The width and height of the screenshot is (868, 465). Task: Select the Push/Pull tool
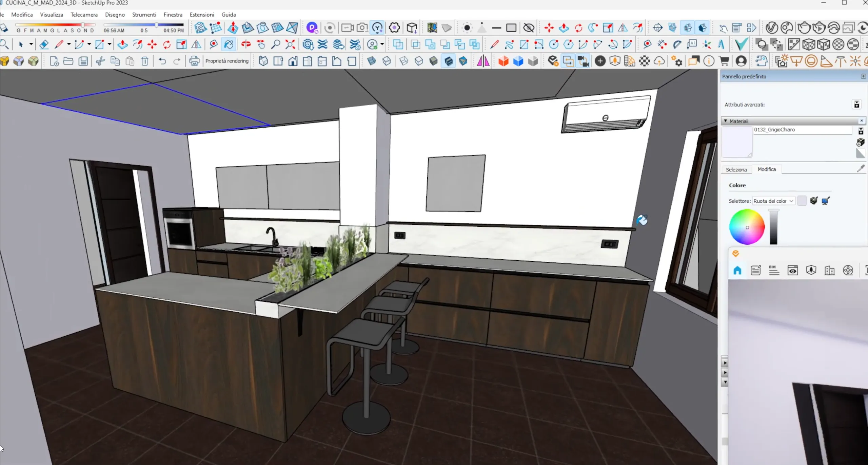pyautogui.click(x=122, y=44)
